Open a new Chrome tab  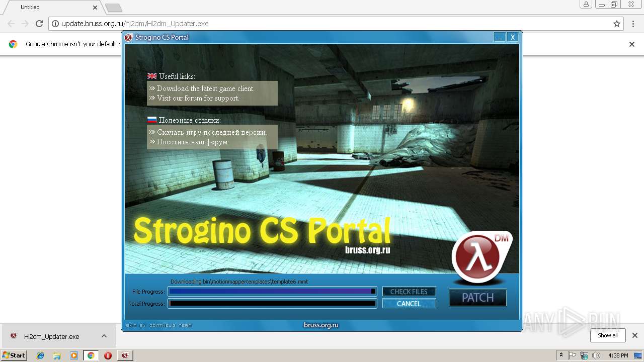tap(113, 8)
